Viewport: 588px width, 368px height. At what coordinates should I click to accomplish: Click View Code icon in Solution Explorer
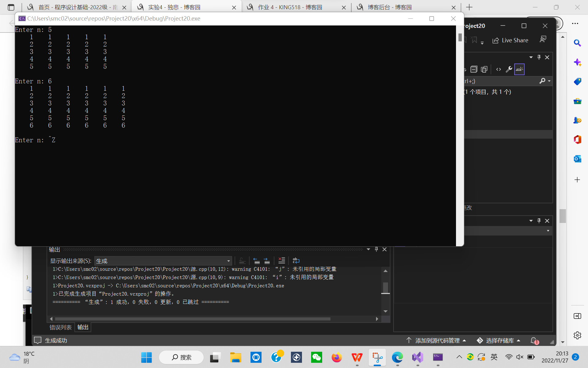click(x=499, y=69)
